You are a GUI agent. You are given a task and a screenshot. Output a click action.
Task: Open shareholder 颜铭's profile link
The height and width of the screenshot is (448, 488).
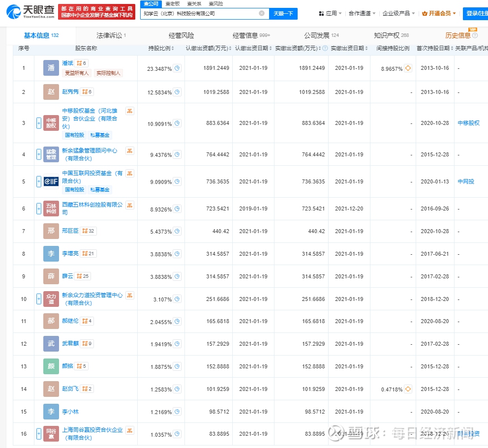point(67,366)
